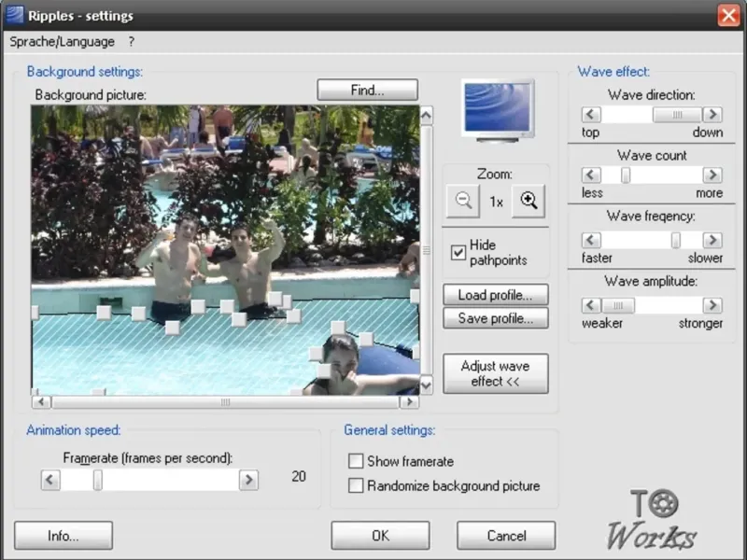Viewport: 747px width, 560px height.
Task: Click the Framerate slider thumb
Action: [x=98, y=480]
